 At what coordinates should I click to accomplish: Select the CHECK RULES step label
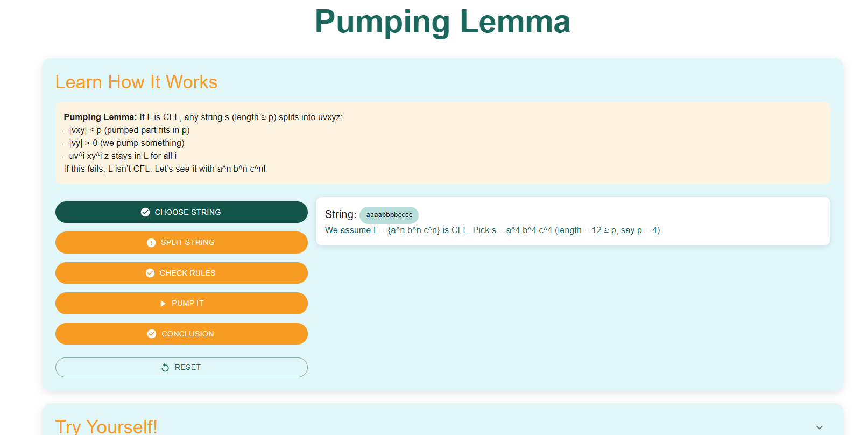click(187, 273)
